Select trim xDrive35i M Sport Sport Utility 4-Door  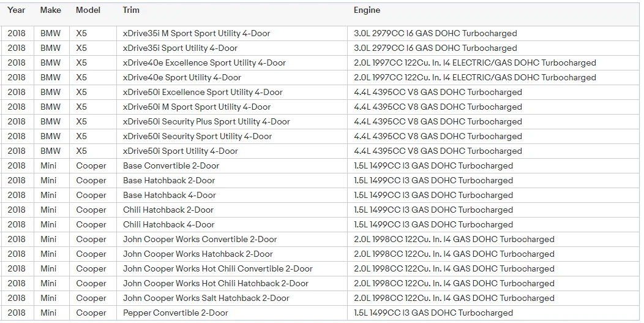(197, 33)
